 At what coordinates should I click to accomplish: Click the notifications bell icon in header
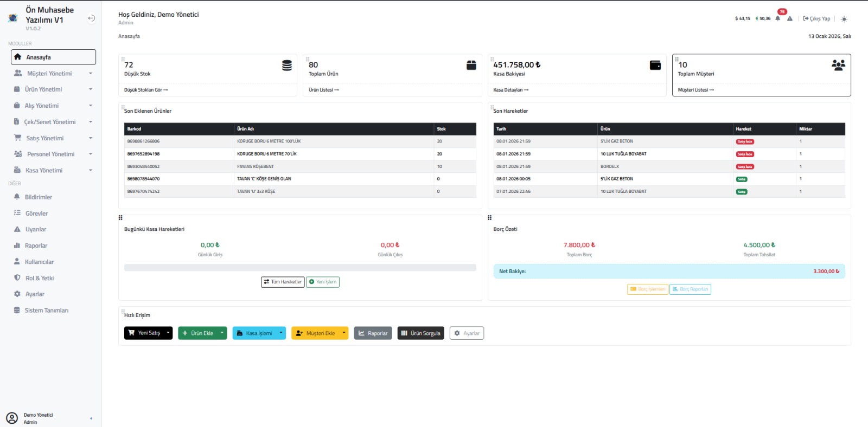tap(777, 19)
